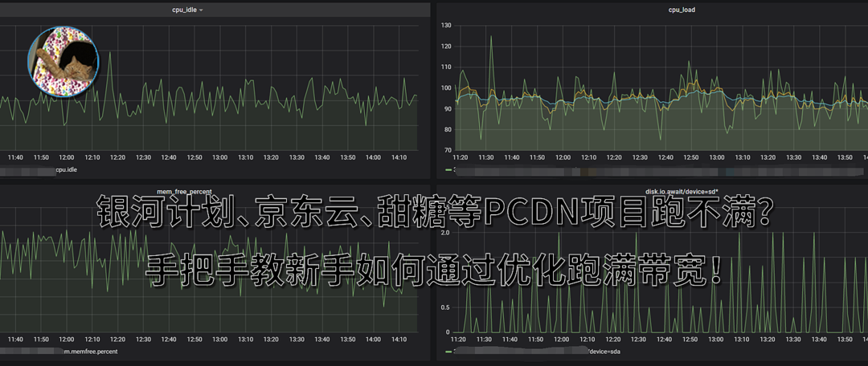The height and width of the screenshot is (366, 868).
Task: Toggle the cpu.idle legend series
Action: (67, 169)
